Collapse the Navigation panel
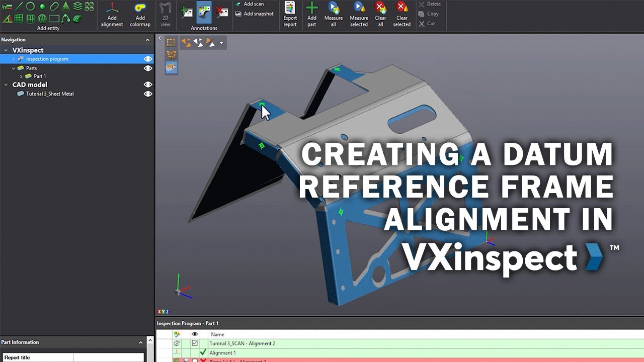The height and width of the screenshot is (362, 644). pos(147,40)
